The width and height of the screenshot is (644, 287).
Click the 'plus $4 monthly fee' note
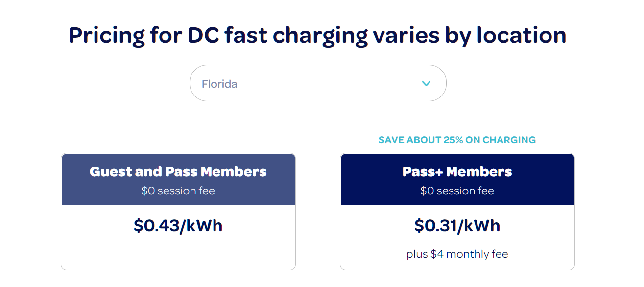click(457, 254)
